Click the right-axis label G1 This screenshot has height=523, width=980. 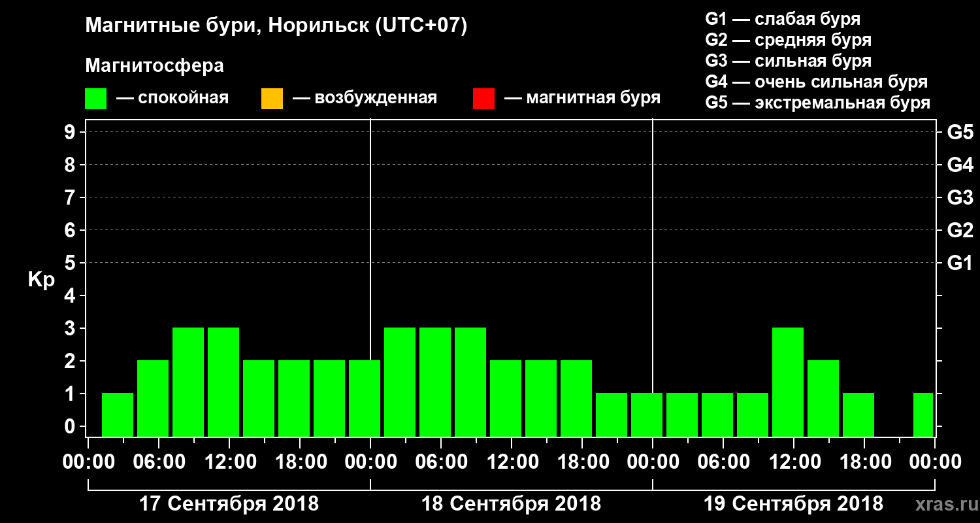click(x=960, y=263)
